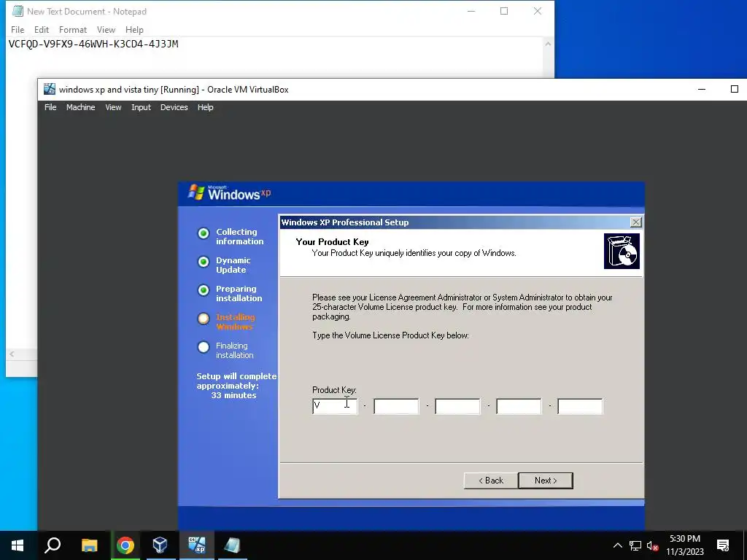Click the fifth Product Key field

pos(580,406)
